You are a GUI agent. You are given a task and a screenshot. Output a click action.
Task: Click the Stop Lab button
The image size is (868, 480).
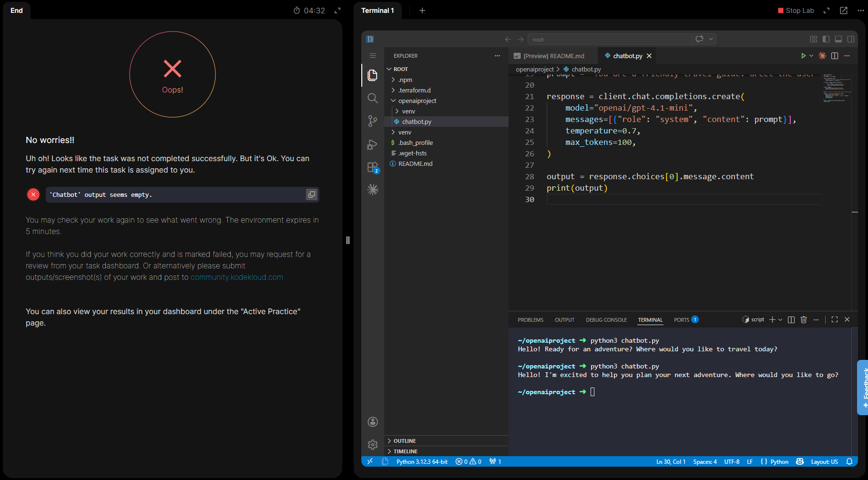point(796,10)
